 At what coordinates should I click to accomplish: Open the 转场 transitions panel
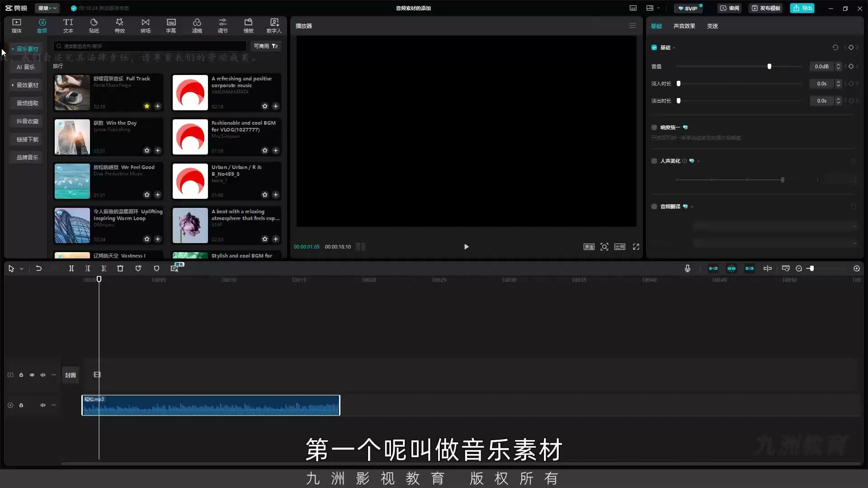145,26
